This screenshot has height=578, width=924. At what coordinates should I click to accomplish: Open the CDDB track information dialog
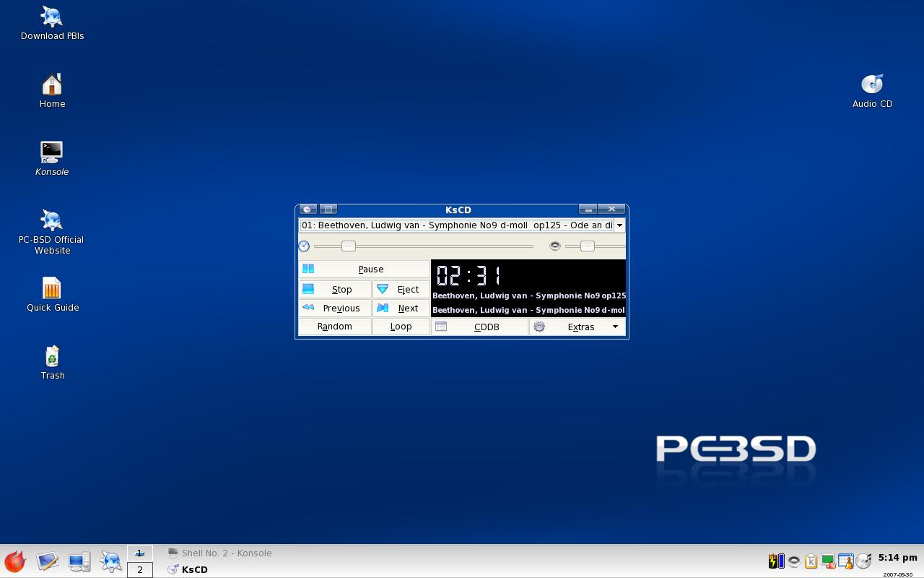pos(480,327)
